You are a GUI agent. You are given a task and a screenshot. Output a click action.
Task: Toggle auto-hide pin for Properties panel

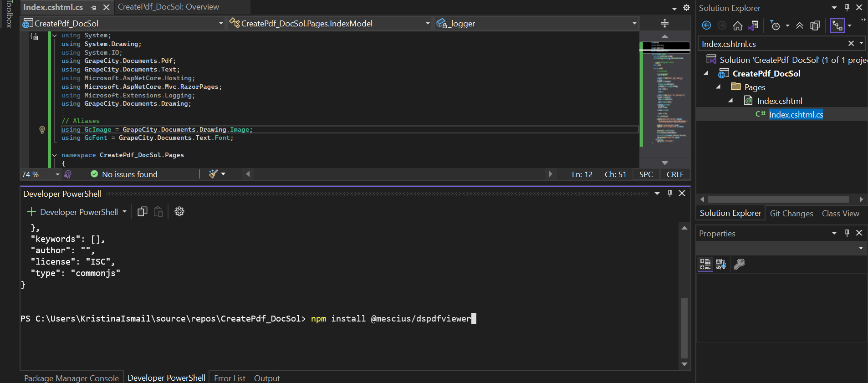[x=847, y=233]
